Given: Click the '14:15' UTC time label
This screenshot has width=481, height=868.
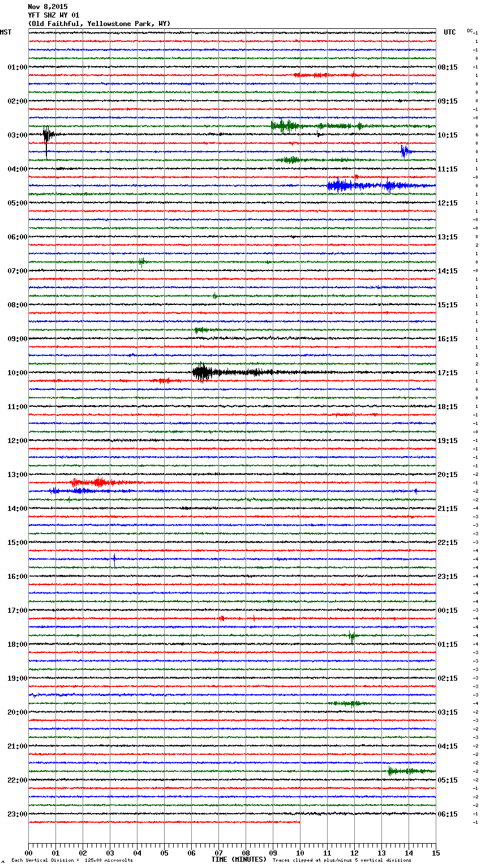Looking at the screenshot, I should [x=448, y=271].
